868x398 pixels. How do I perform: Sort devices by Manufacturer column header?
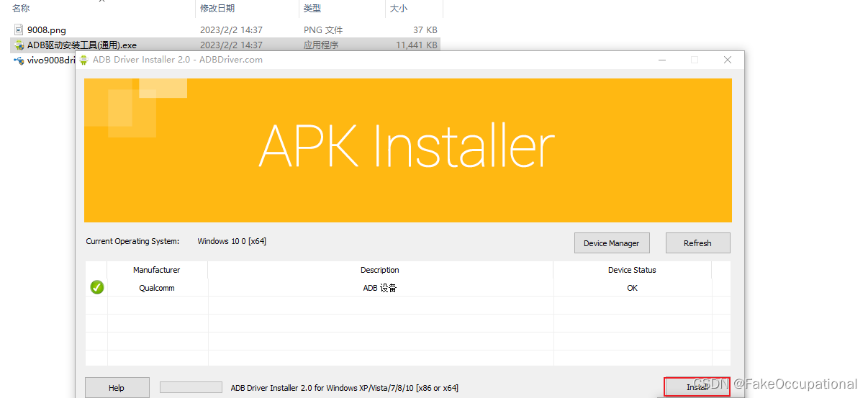157,270
